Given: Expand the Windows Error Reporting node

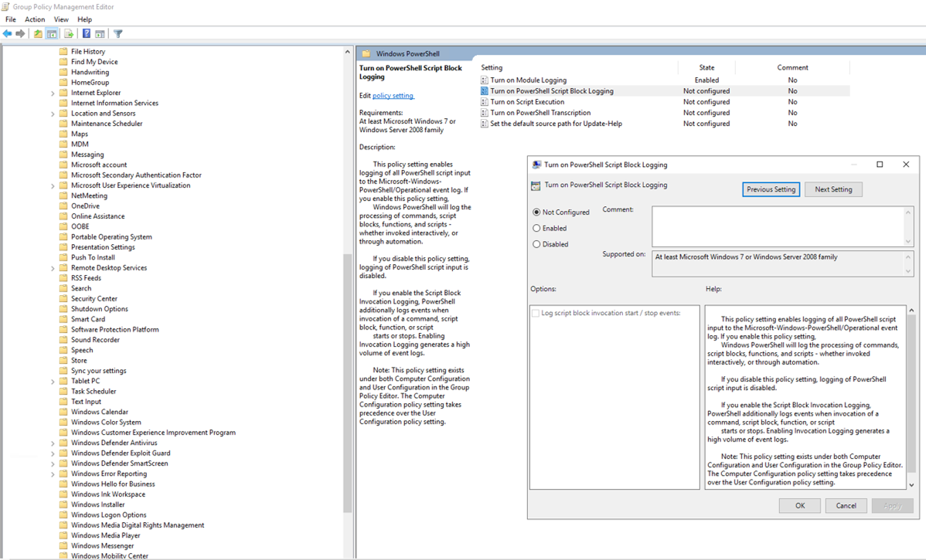Looking at the screenshot, I should 53,474.
